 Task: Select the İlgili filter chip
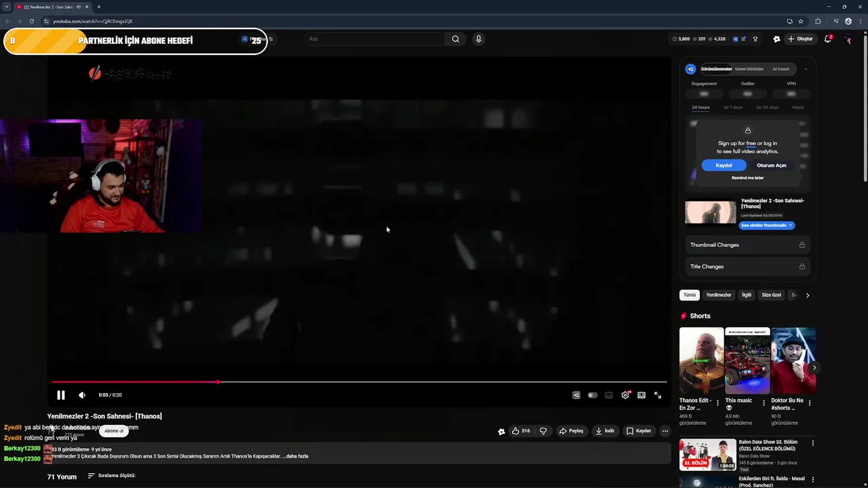click(x=747, y=296)
